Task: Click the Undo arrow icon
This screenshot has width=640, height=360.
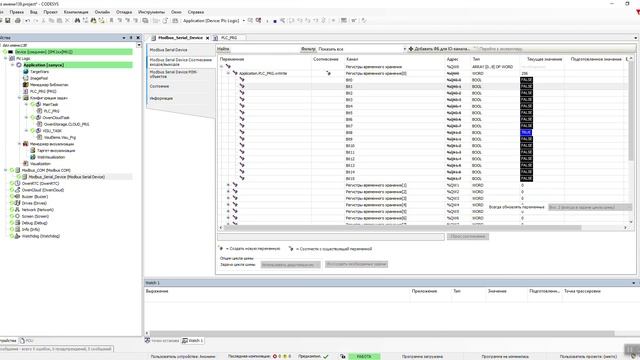Action: (x=27, y=20)
